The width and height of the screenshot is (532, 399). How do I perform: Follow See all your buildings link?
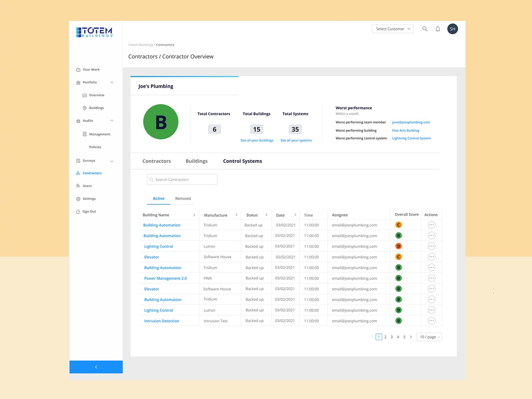tap(257, 140)
